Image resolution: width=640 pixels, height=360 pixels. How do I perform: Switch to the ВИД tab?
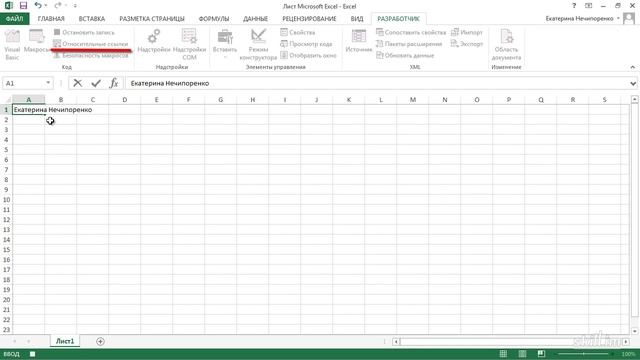pyautogui.click(x=357, y=19)
